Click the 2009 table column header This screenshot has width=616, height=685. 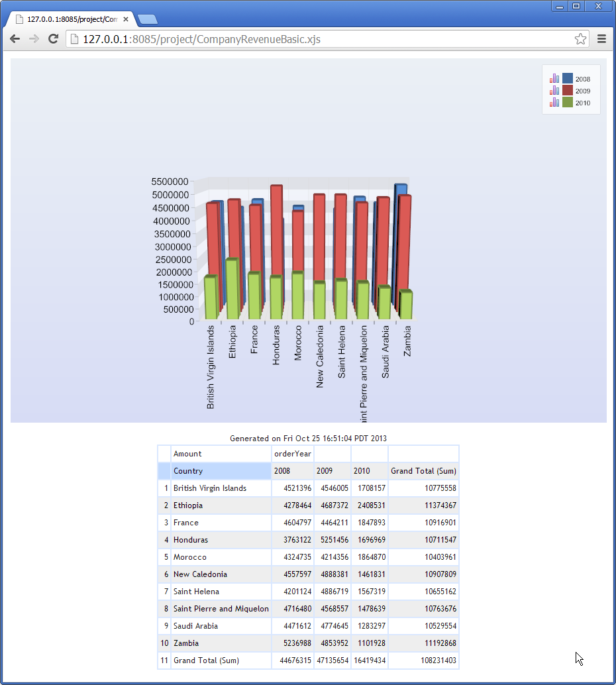[333, 471]
